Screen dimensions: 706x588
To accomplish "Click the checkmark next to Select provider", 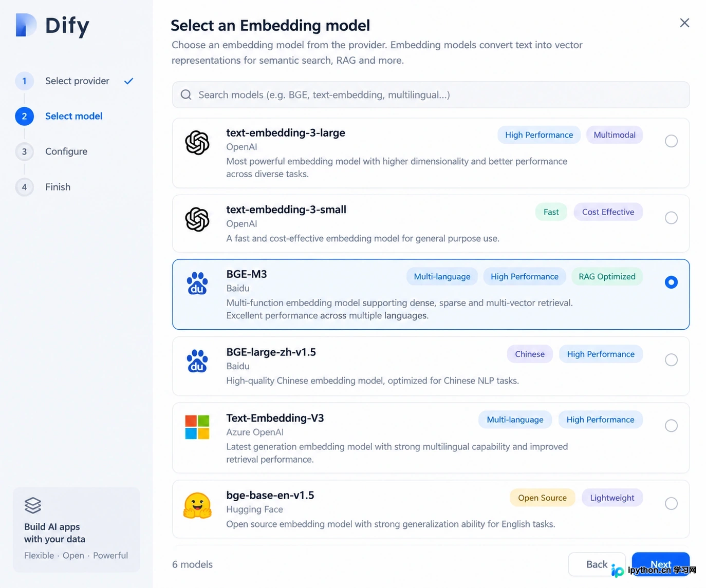I will (128, 81).
